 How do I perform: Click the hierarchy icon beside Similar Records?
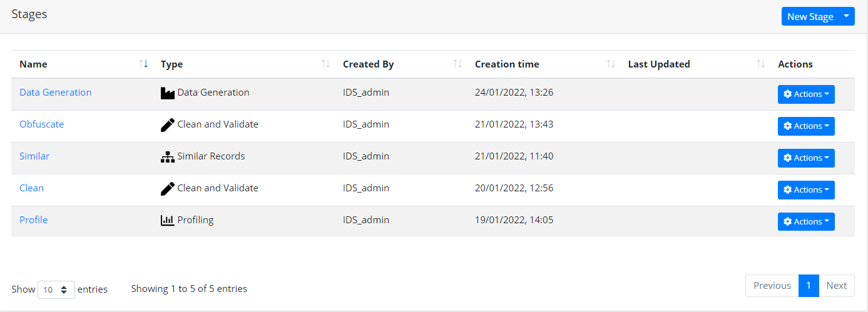tap(167, 157)
